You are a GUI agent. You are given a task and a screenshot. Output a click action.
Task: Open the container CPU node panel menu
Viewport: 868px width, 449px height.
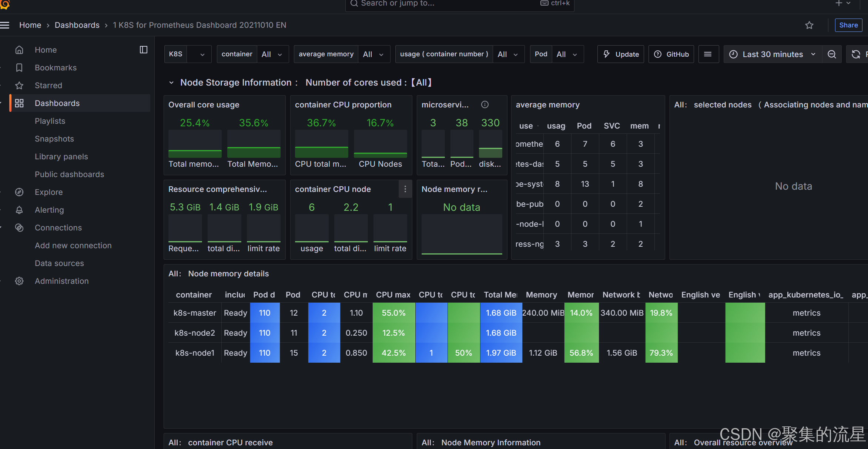click(405, 189)
